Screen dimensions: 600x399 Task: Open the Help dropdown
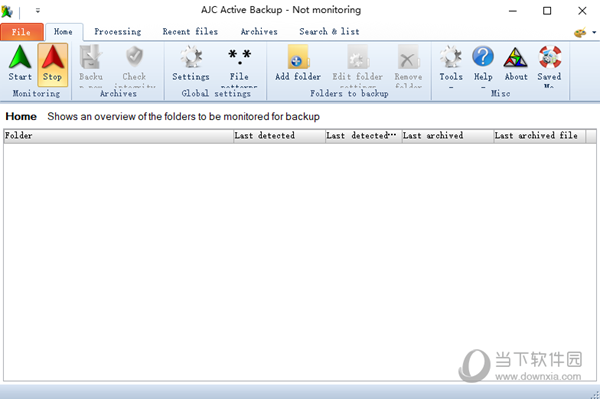coord(483,65)
